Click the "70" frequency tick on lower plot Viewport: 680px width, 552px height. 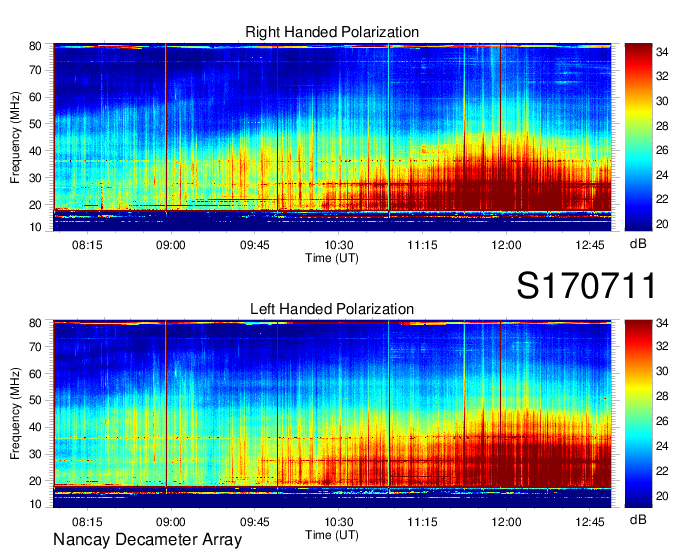point(35,347)
